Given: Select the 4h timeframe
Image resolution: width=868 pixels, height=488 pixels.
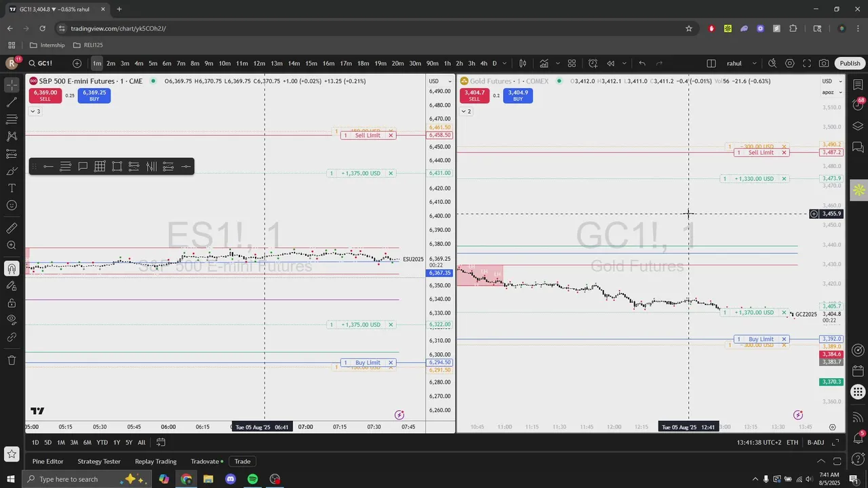Looking at the screenshot, I should click(x=484, y=63).
